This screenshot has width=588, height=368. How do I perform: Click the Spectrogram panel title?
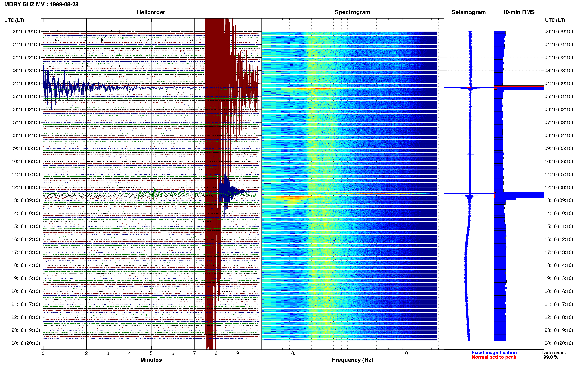pos(352,12)
